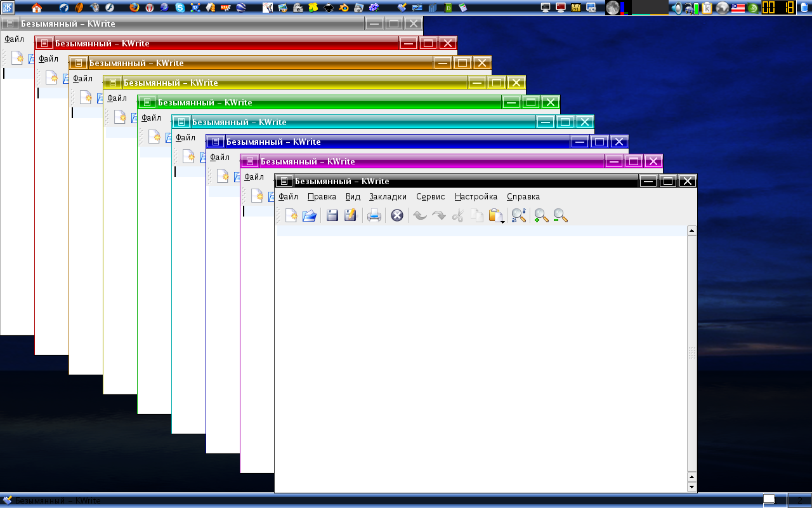Image resolution: width=812 pixels, height=508 pixels.
Task: Click the Save As icon with the pencil
Action: [350, 216]
